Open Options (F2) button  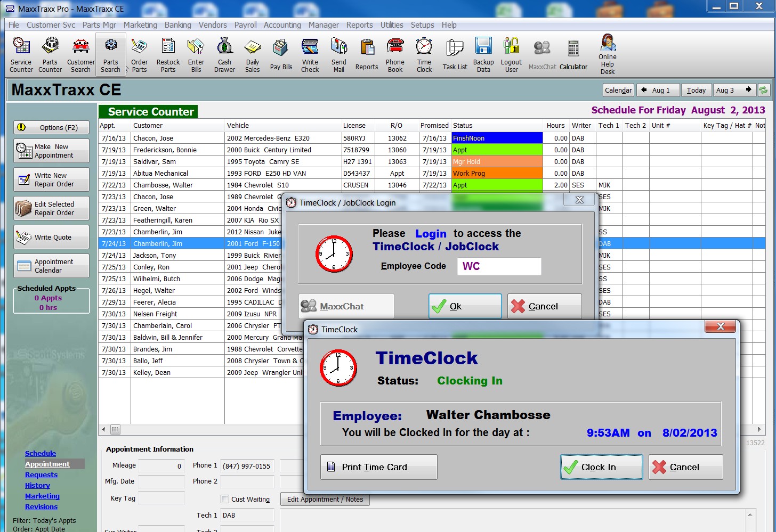(51, 127)
